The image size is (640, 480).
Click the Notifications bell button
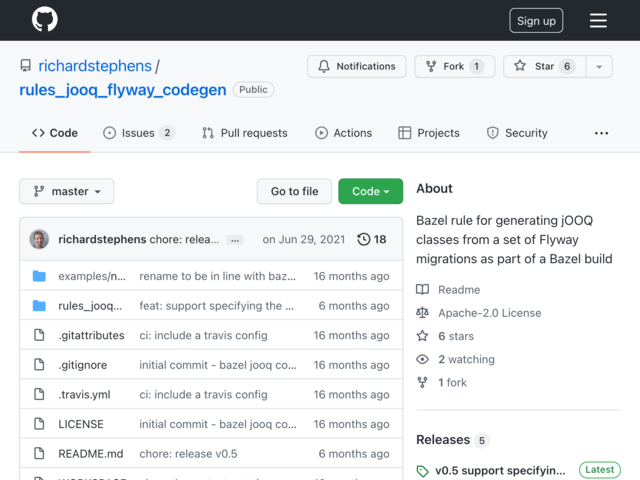point(356,66)
